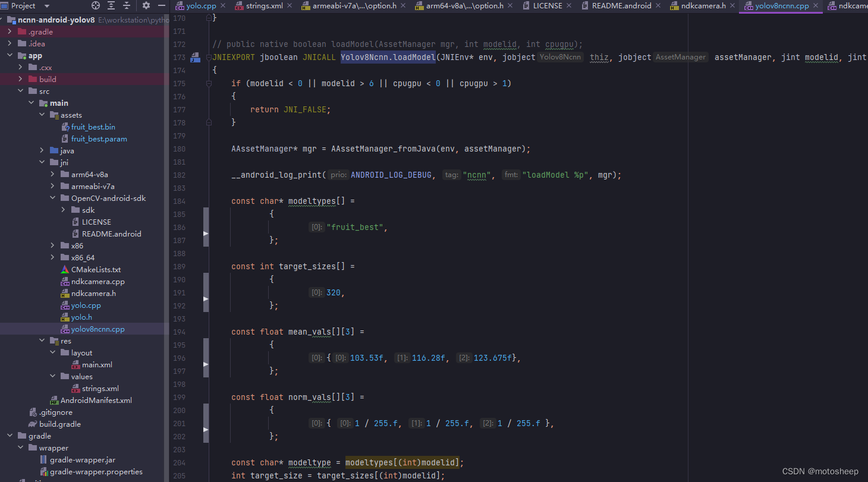
Task: Open Project panel gear options
Action: click(146, 5)
